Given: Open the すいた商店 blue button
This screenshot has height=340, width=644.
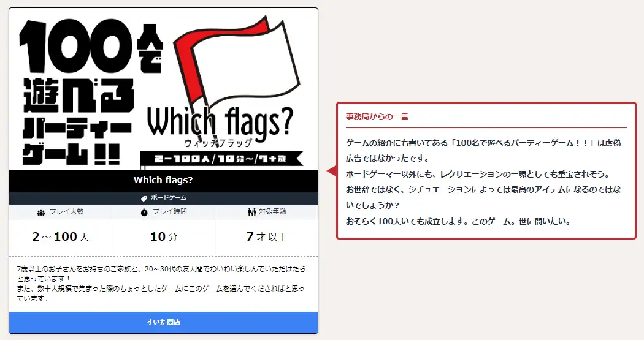Looking at the screenshot, I should (x=164, y=322).
